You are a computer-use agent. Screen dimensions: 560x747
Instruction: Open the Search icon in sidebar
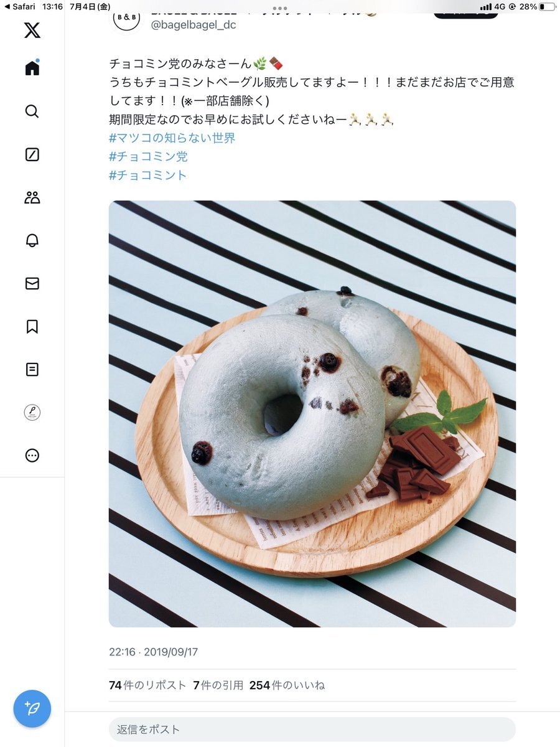[x=32, y=111]
